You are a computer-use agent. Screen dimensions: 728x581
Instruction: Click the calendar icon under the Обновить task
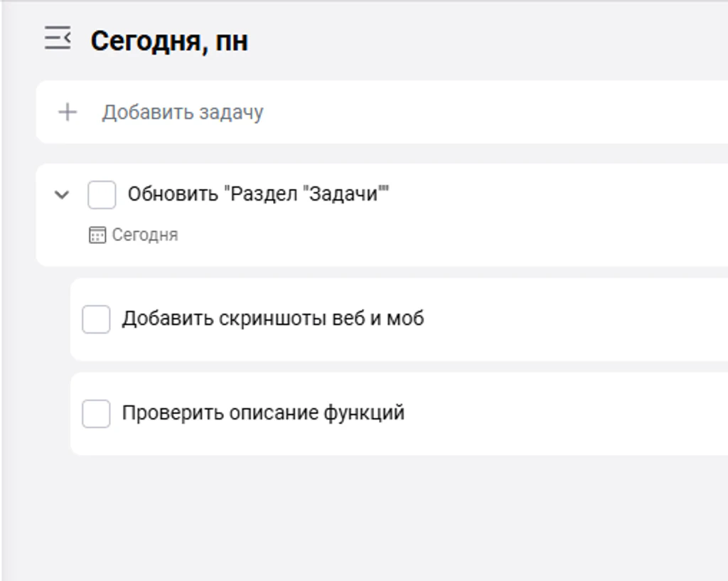(97, 235)
